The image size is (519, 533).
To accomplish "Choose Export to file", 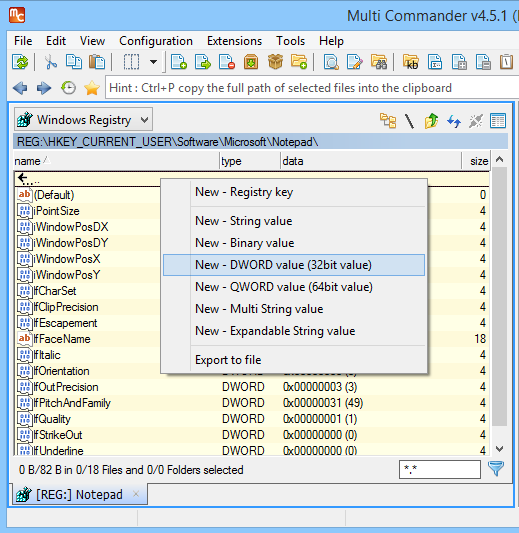I will 294,360.
